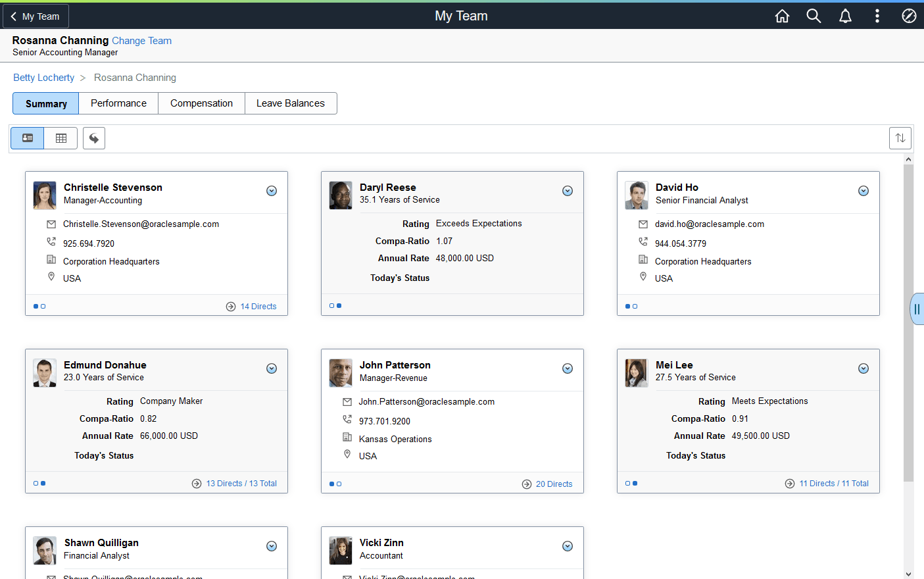
Task: Open related actions for John Patterson
Action: pyautogui.click(x=568, y=368)
